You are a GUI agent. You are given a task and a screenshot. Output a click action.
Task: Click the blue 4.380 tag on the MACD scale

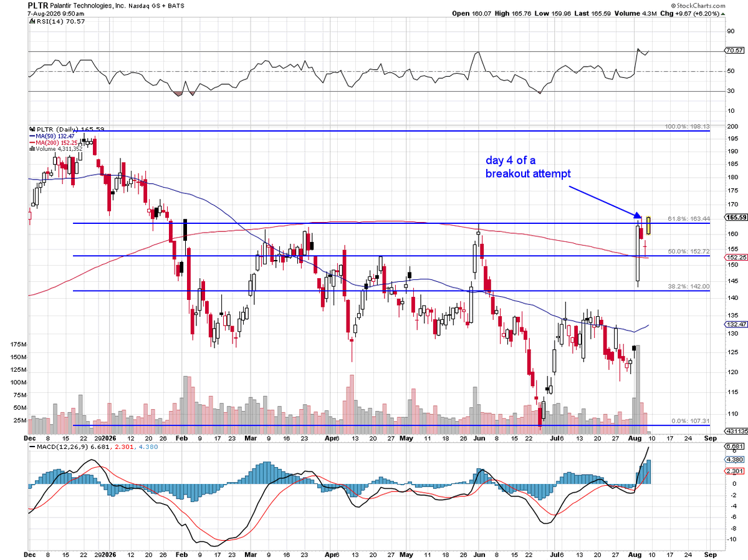point(734,460)
